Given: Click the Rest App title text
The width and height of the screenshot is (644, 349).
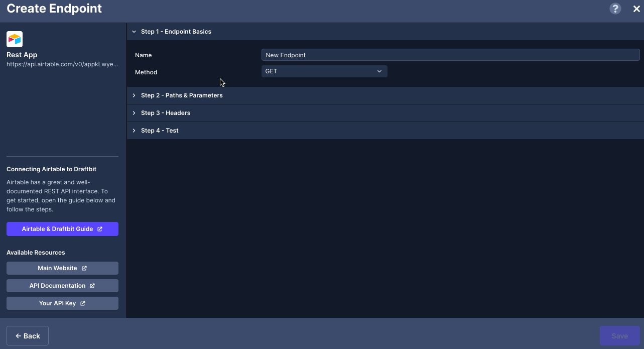Looking at the screenshot, I should click(22, 55).
